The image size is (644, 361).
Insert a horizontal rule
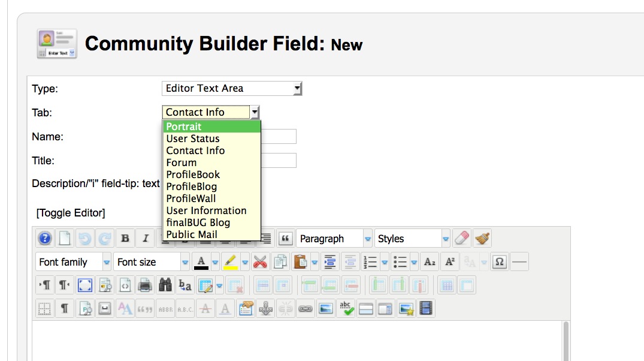(x=519, y=262)
